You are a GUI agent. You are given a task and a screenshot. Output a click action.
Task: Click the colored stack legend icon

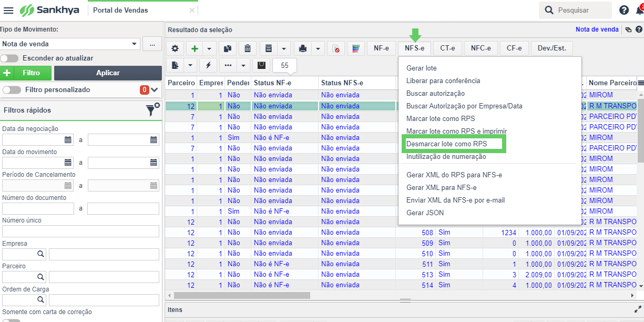[x=356, y=48]
